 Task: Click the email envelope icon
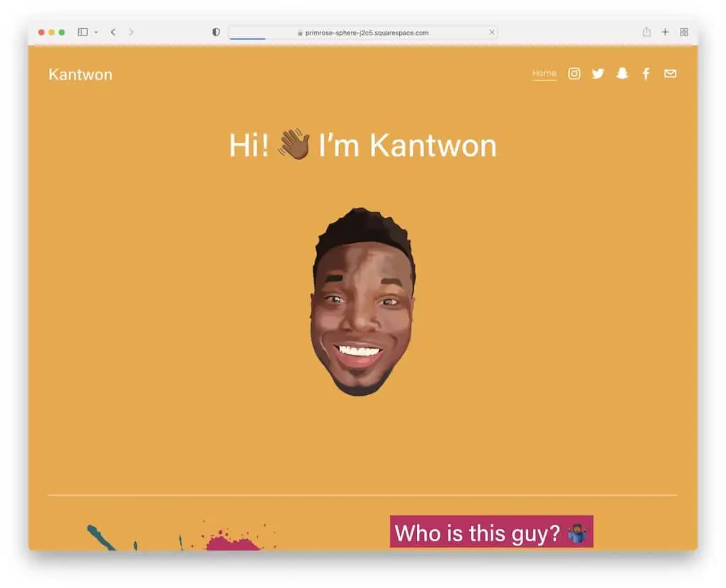(x=670, y=74)
